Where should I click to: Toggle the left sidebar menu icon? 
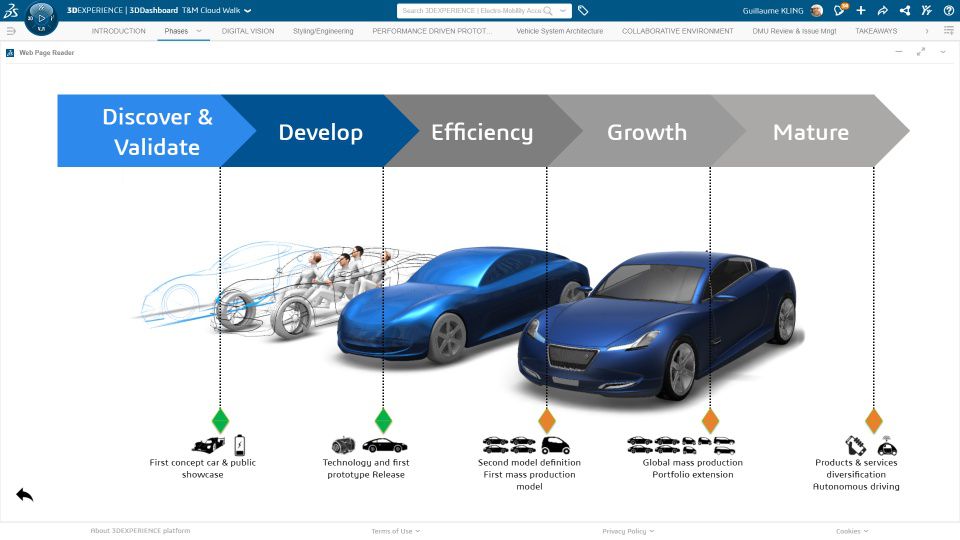[11, 31]
